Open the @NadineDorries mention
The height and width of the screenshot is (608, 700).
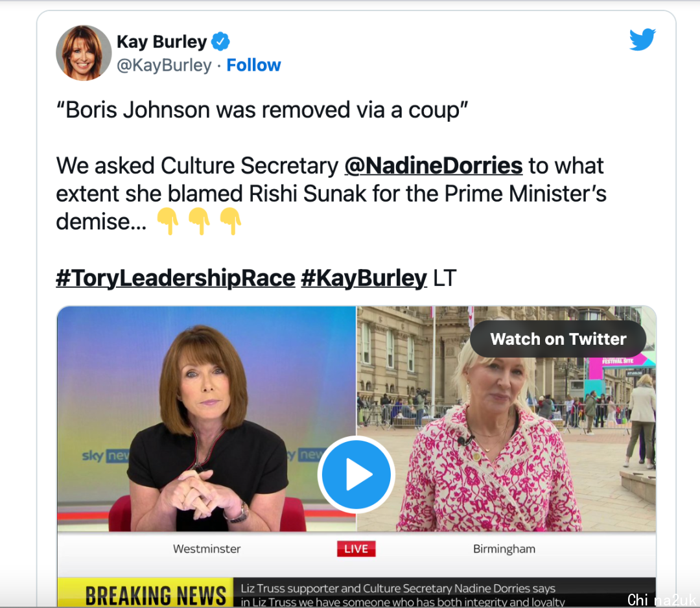tap(434, 166)
